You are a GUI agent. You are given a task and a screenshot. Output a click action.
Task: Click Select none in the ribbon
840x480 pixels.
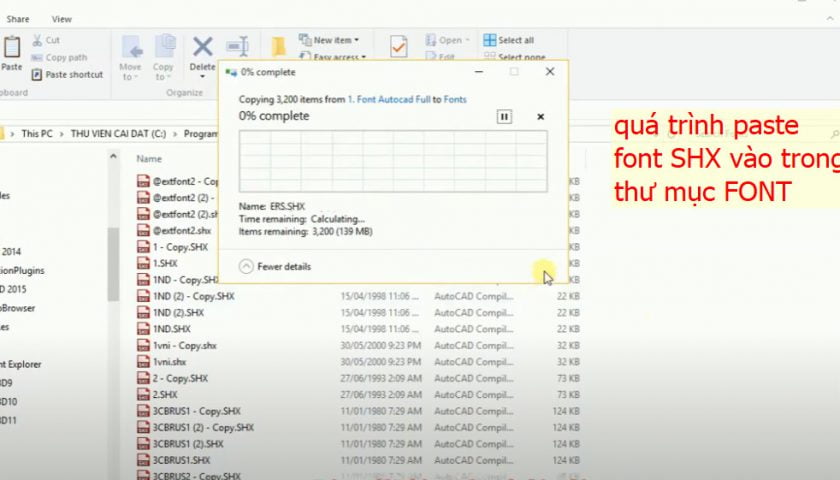[514, 57]
